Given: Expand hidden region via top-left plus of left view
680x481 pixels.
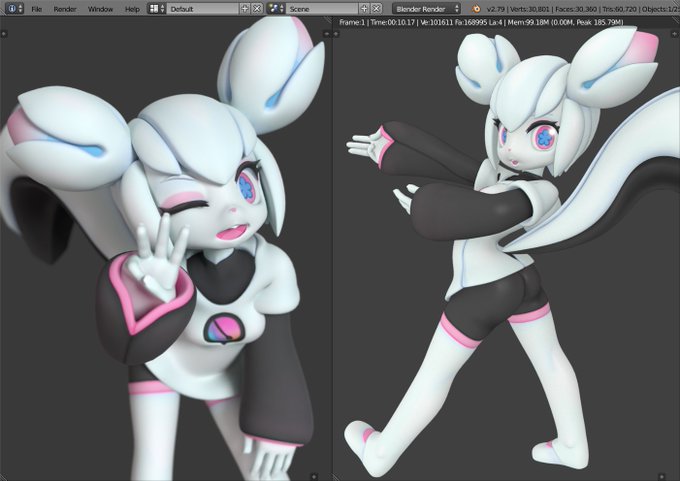Looking at the screenshot, I should click(3, 33).
